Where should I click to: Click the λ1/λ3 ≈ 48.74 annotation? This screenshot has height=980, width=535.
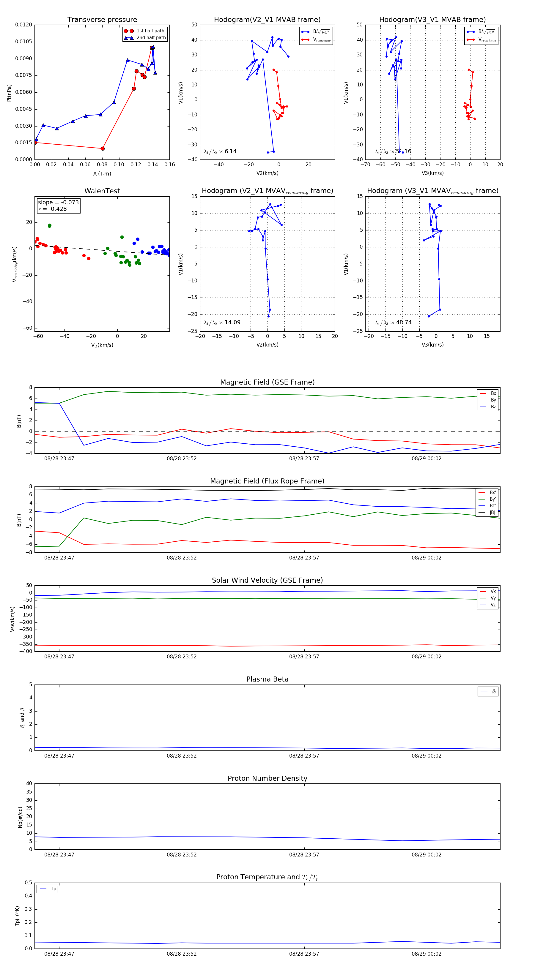coord(393,323)
